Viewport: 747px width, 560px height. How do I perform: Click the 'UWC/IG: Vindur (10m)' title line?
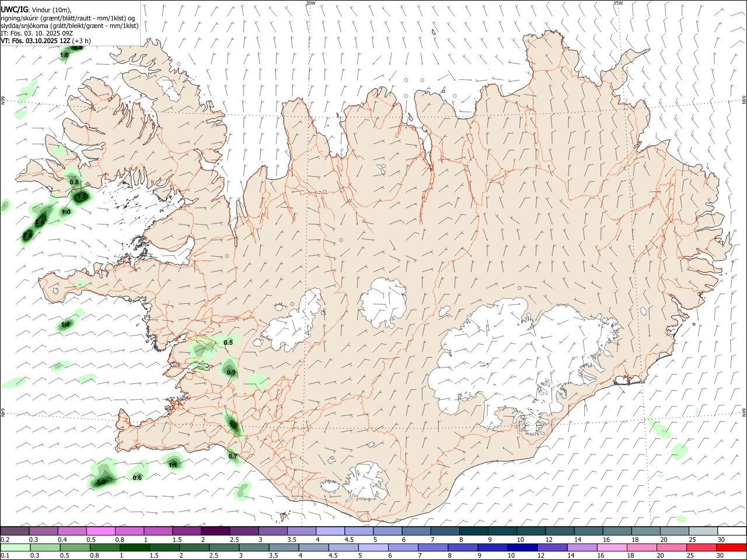[x=36, y=9]
